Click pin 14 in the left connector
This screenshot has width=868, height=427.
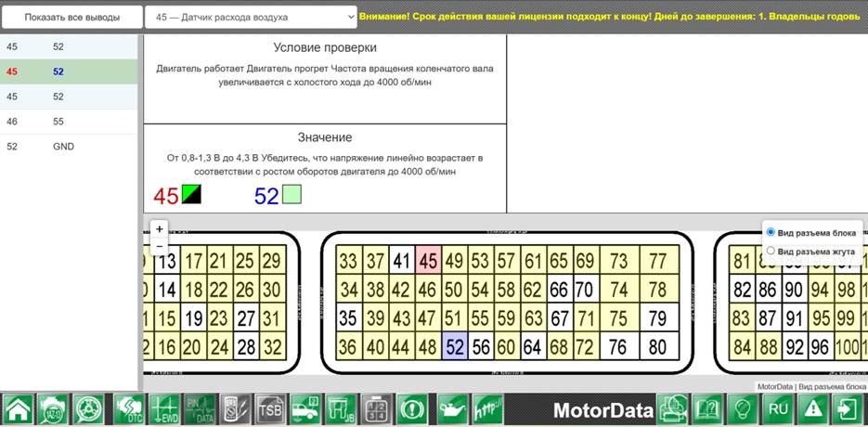tap(166, 289)
